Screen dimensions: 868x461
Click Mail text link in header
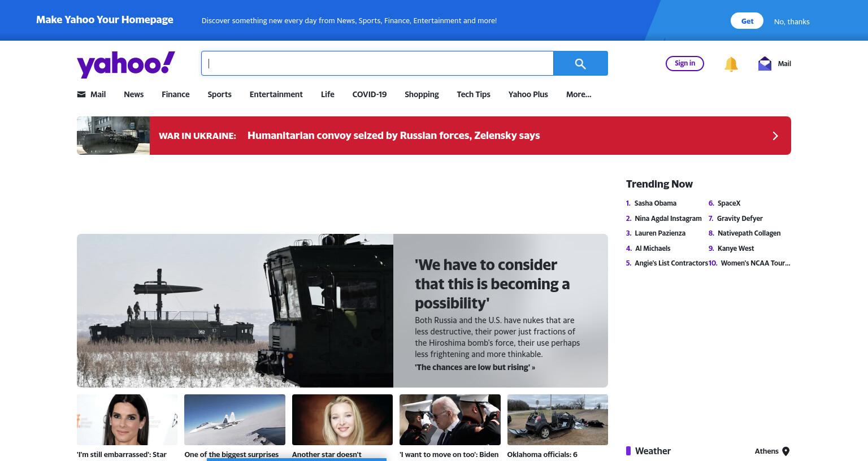[784, 64]
